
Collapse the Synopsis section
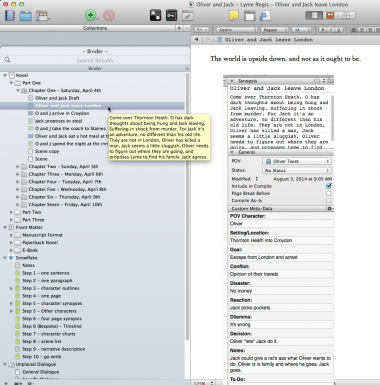232,81
